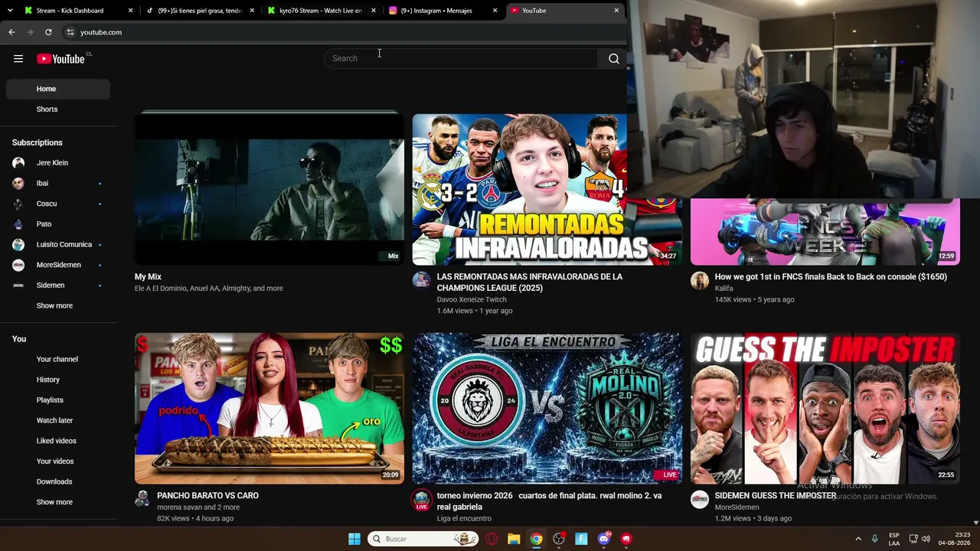The width and height of the screenshot is (980, 551).
Task: Click the YouTube logo
Action: (60, 59)
